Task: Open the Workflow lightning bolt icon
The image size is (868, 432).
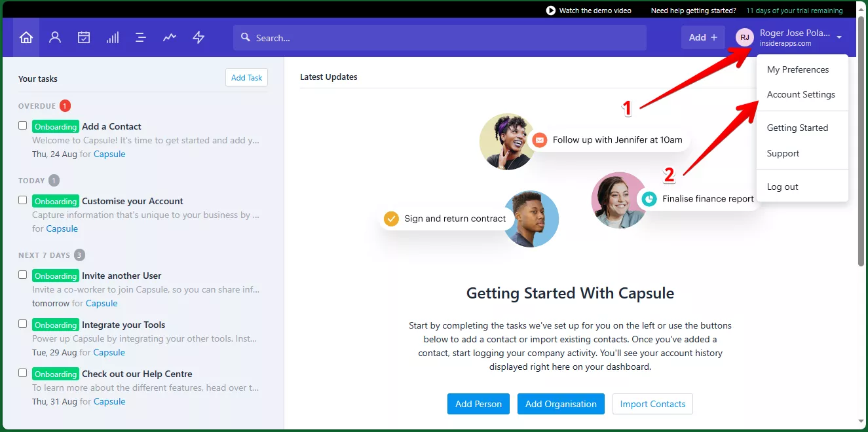Action: click(198, 37)
